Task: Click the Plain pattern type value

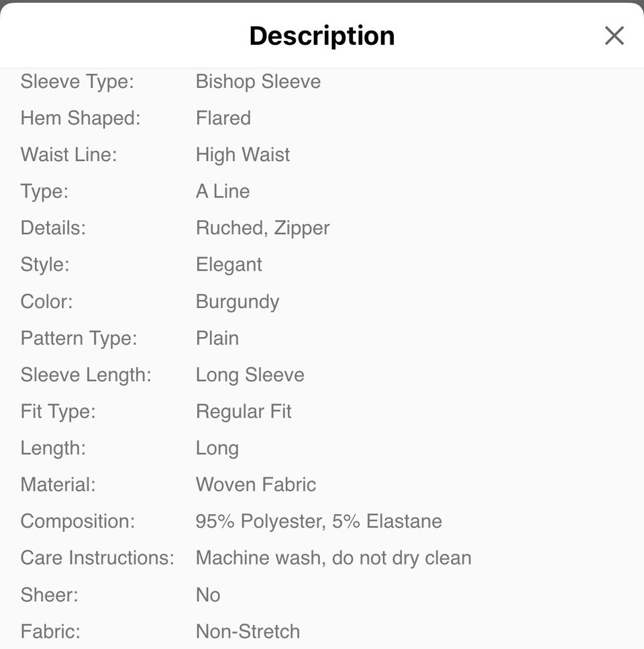Action: click(217, 338)
